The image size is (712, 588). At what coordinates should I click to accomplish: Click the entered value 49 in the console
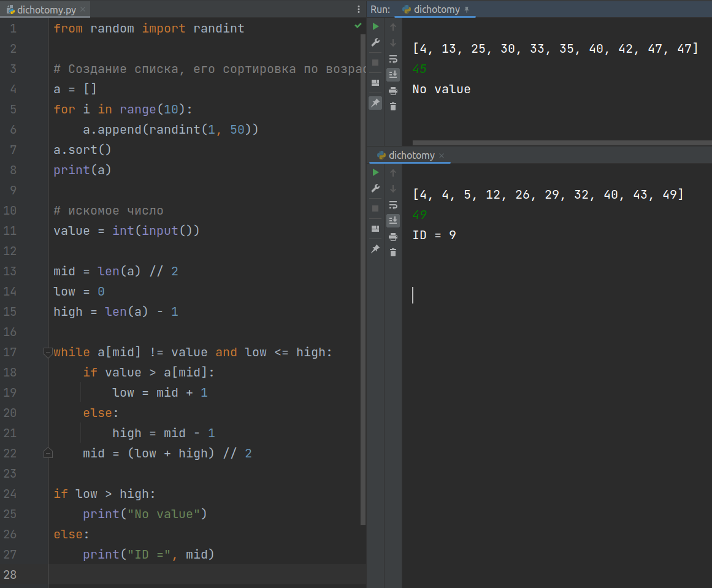tap(419, 215)
